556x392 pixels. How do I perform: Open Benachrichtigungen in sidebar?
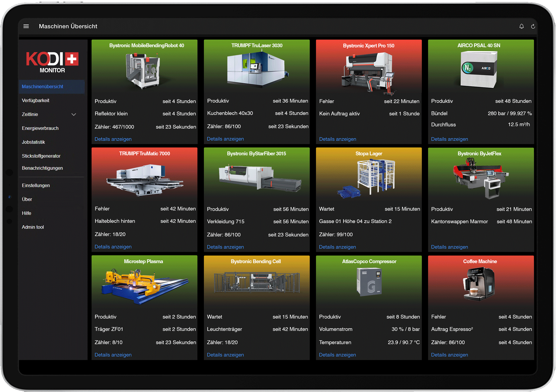coord(42,168)
